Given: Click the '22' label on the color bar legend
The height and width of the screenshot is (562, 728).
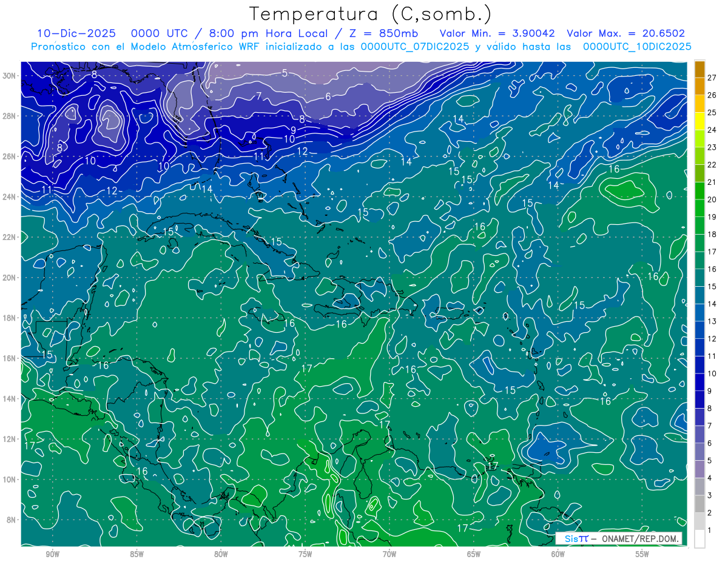Looking at the screenshot, I should point(712,165).
